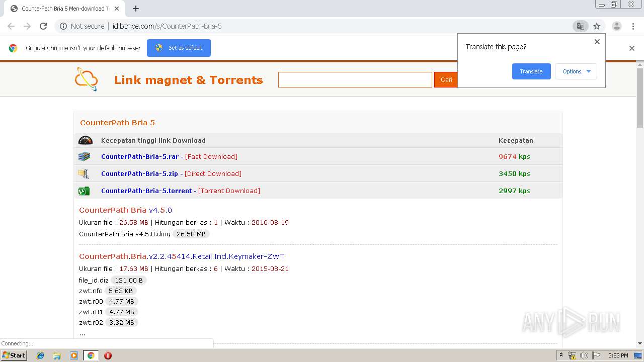Click the translate icon in address bar
Screen dimensions: 644x362
pyautogui.click(x=580, y=26)
